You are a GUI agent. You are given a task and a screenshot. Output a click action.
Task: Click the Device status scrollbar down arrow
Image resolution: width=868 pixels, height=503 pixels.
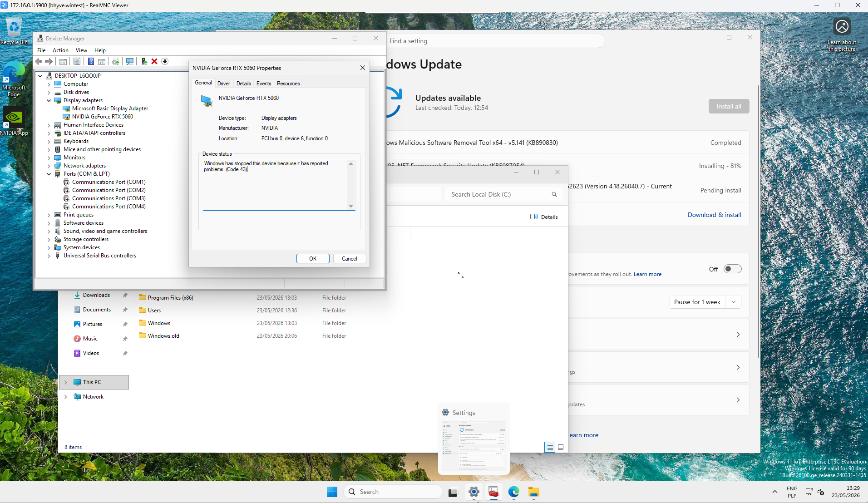351,206
